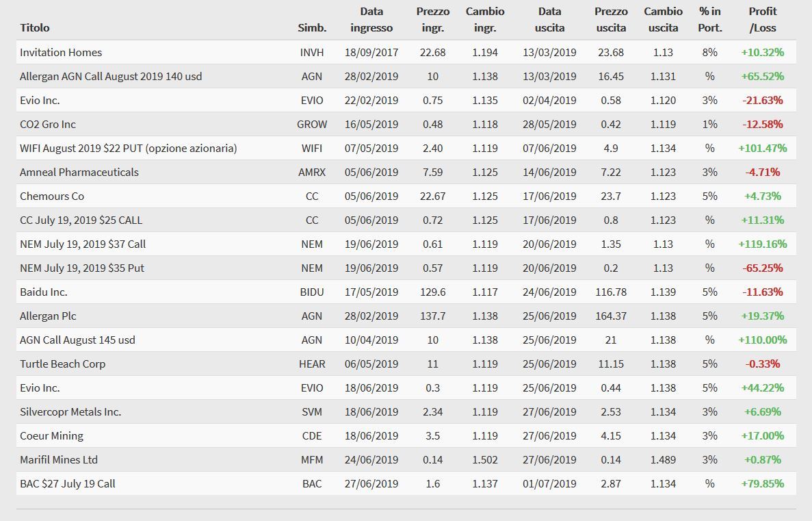Click the +110.00% profit value
The height and width of the screenshot is (521, 812).
(762, 340)
